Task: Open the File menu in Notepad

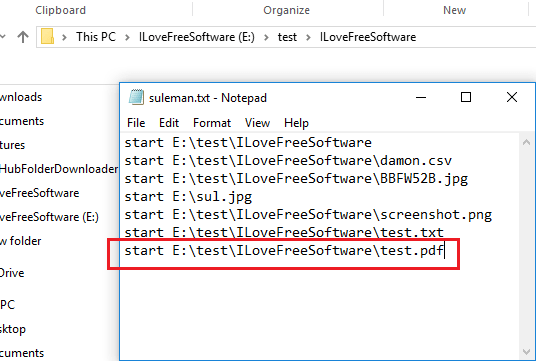Action: (x=136, y=123)
